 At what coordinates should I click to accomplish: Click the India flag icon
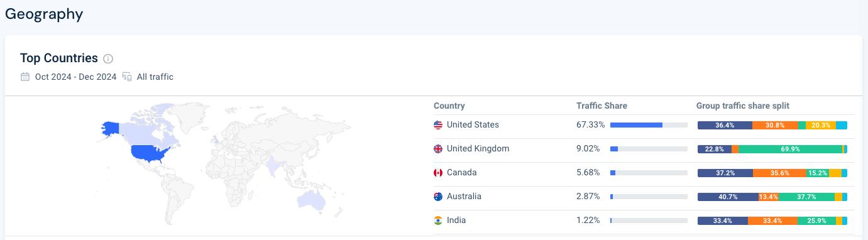(438, 221)
